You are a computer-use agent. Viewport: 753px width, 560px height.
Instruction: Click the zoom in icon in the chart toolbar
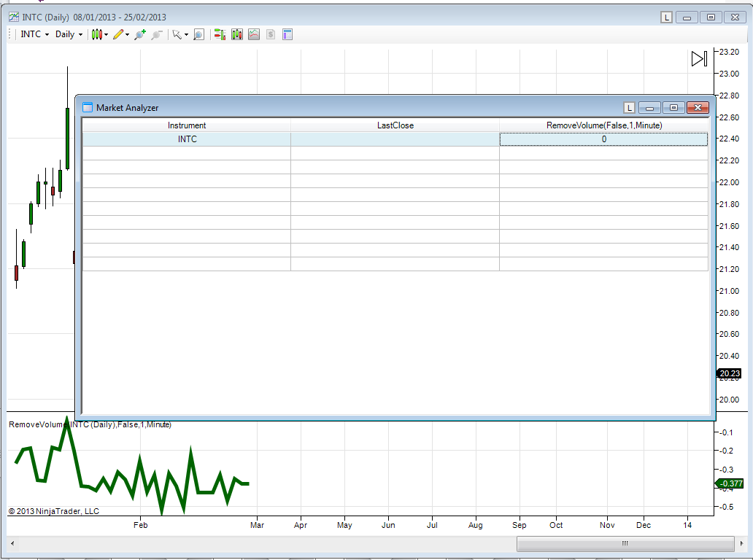(x=139, y=34)
